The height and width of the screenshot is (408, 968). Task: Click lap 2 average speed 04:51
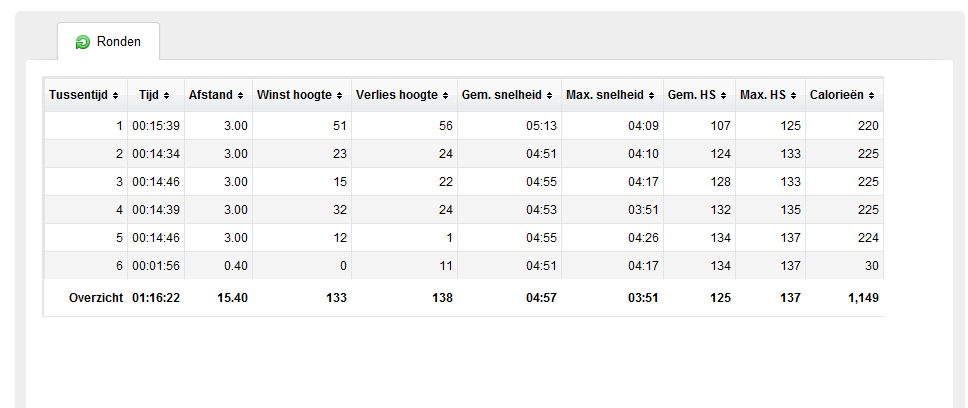pos(541,154)
